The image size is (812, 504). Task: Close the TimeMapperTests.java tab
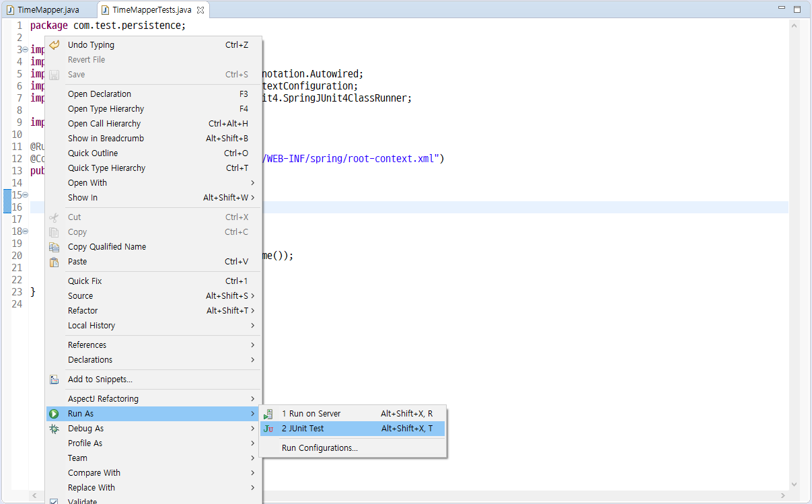[x=200, y=10]
